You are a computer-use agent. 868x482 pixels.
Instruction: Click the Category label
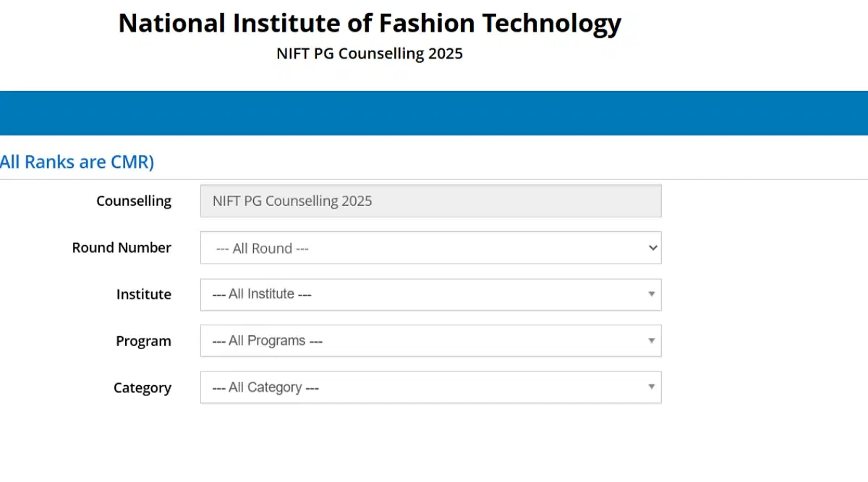[x=142, y=388]
